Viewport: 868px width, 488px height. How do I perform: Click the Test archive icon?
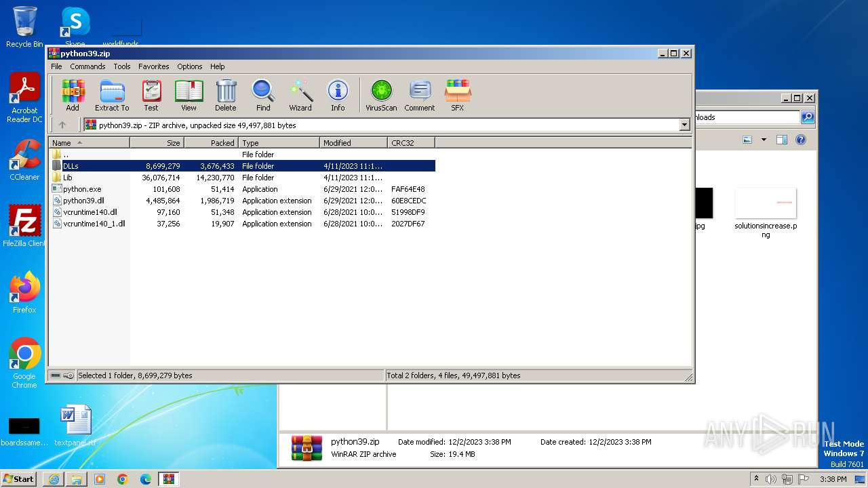pos(151,96)
